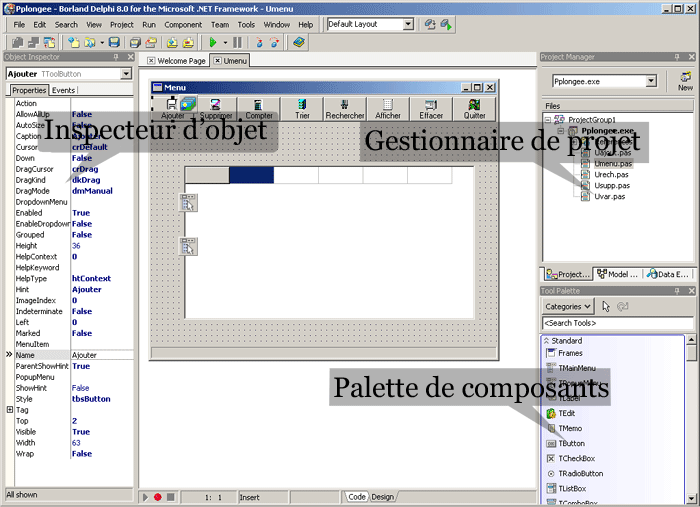The width and height of the screenshot is (700, 507).
Task: Toggle the Object Inspector pin
Action: [116, 57]
